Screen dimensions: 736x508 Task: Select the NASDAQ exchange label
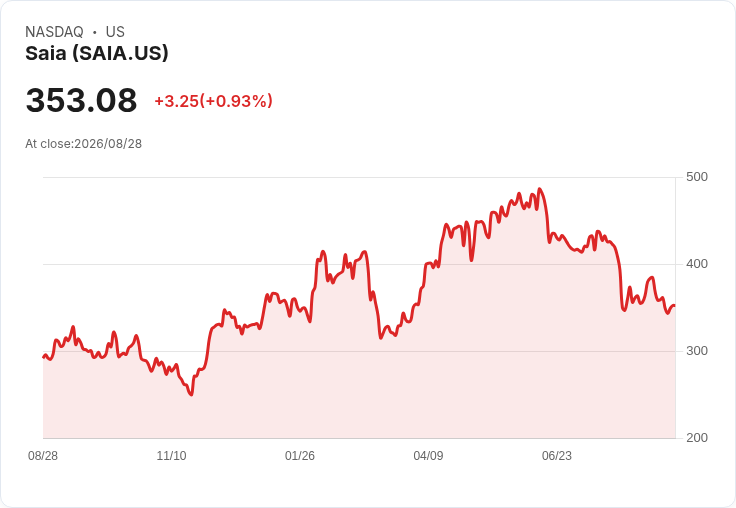[54, 32]
